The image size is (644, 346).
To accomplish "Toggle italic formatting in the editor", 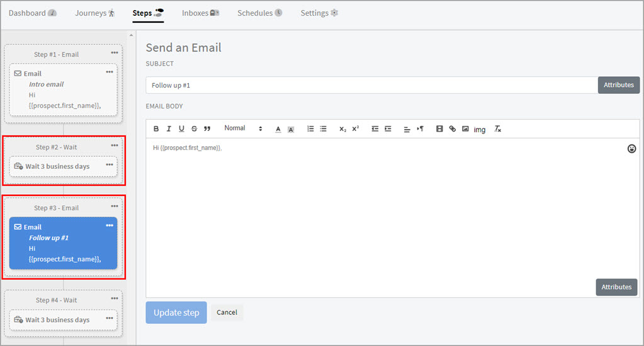I will [169, 129].
